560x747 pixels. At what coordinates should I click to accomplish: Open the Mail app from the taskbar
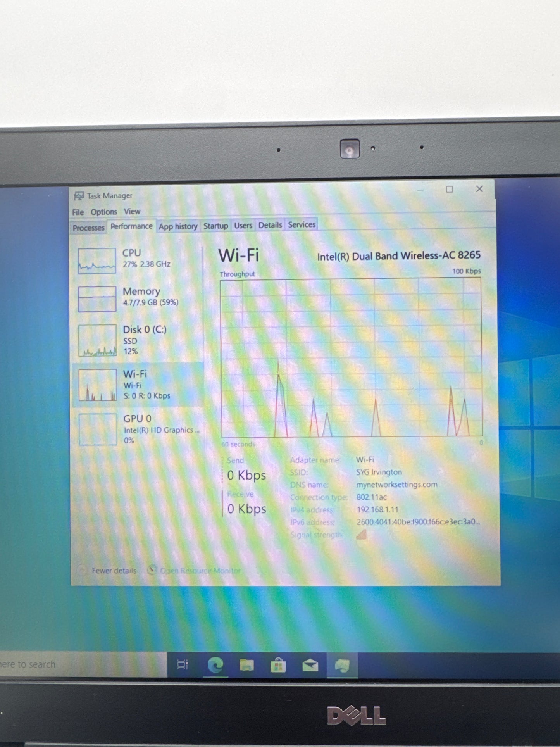[310, 666]
